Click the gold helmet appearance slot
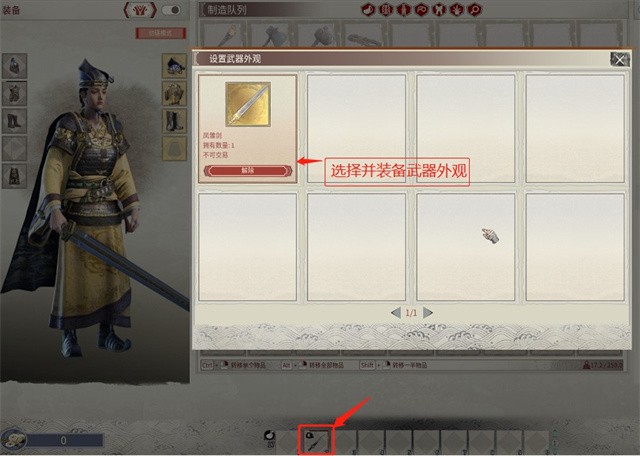The image size is (640, 456). (x=174, y=66)
